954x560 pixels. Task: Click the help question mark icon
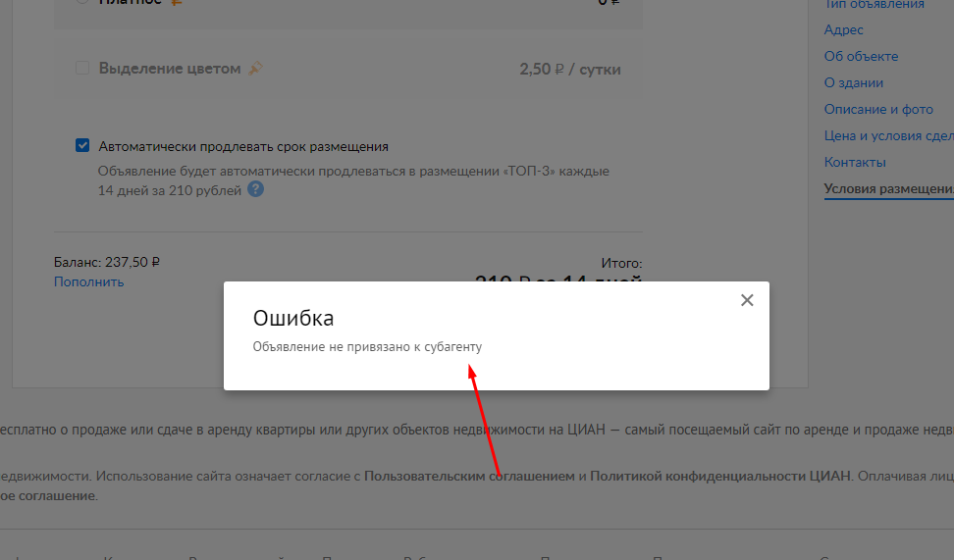(x=255, y=189)
